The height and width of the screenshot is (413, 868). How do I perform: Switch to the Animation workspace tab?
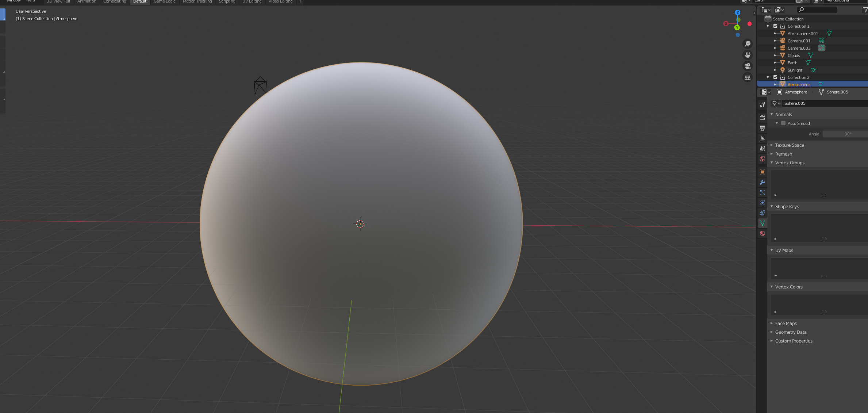(x=87, y=1)
